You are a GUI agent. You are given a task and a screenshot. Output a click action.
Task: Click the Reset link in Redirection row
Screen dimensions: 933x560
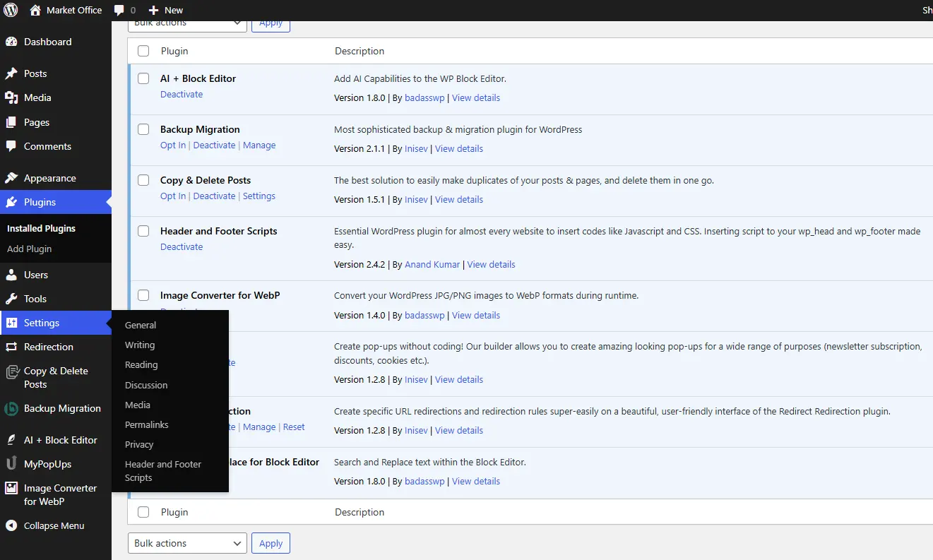[294, 427]
